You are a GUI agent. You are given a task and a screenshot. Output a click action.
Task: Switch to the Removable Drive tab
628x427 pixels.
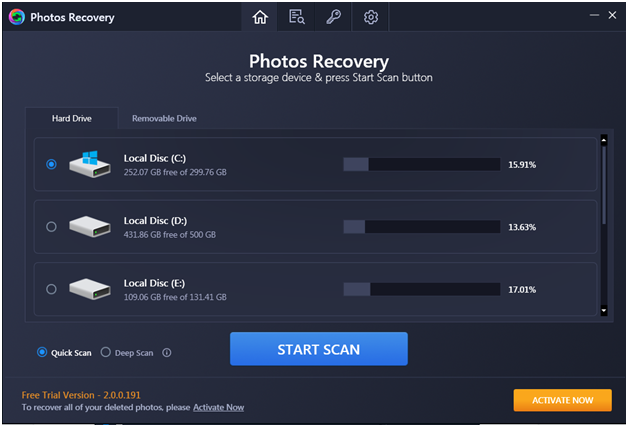[x=164, y=118]
